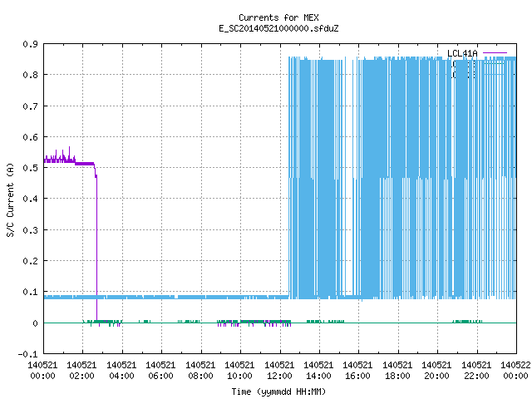The height and width of the screenshot is (399, 532).
Task: Click the y-axis tick label '-0.1'
Action: pos(28,354)
